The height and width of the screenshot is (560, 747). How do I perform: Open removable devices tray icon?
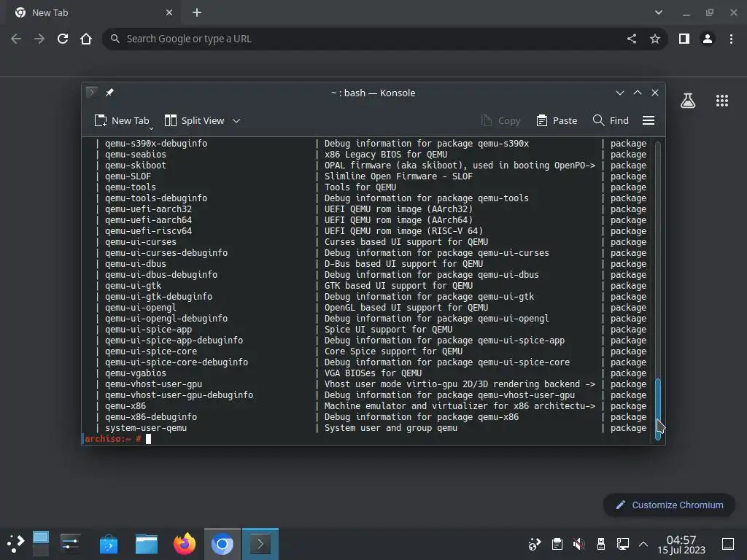[x=601, y=544]
